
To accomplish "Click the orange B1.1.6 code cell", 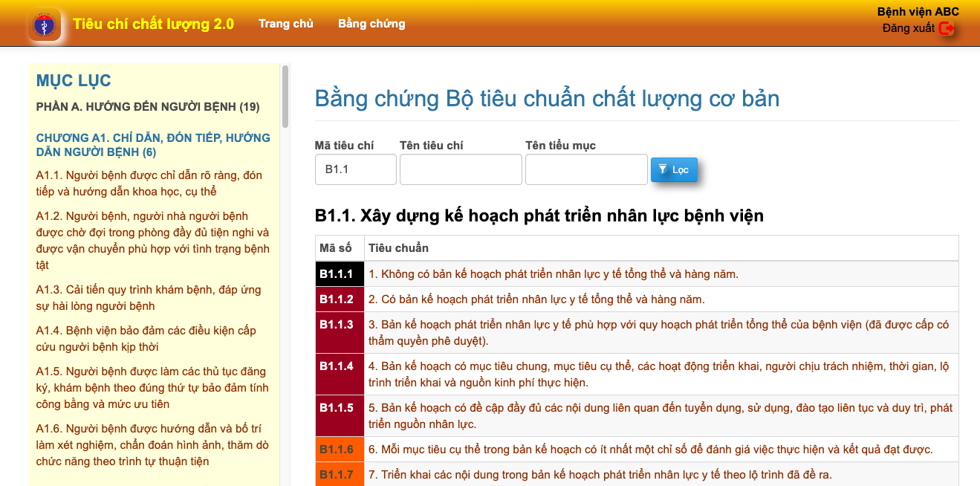I will pyautogui.click(x=337, y=450).
